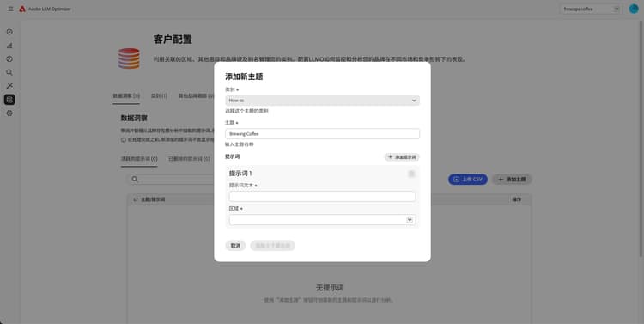Click the blue 上传 CSV button
This screenshot has height=324, width=644.
468,180
